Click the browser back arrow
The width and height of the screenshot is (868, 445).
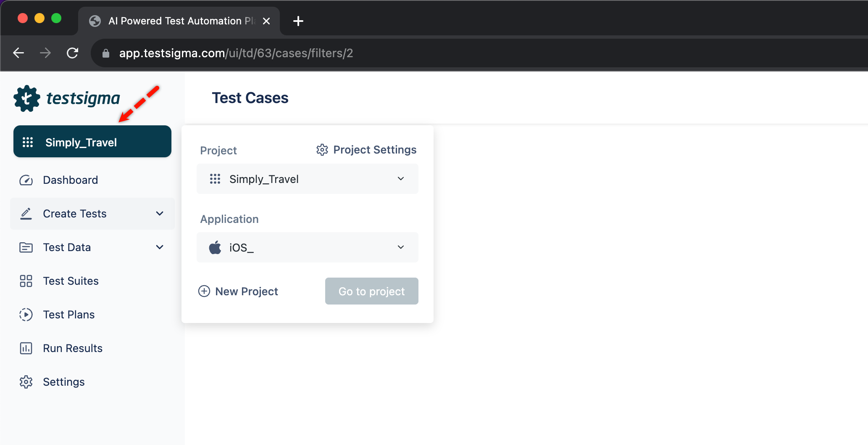(x=18, y=53)
